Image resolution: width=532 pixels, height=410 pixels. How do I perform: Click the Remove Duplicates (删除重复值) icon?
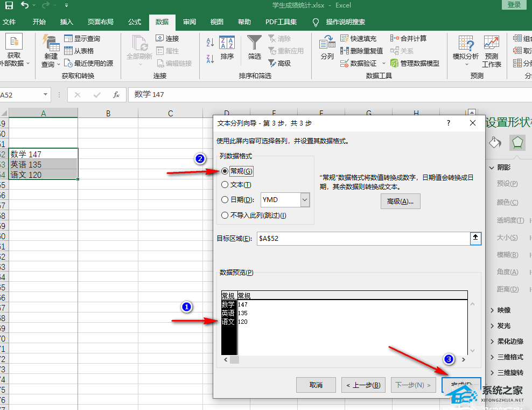pos(345,51)
